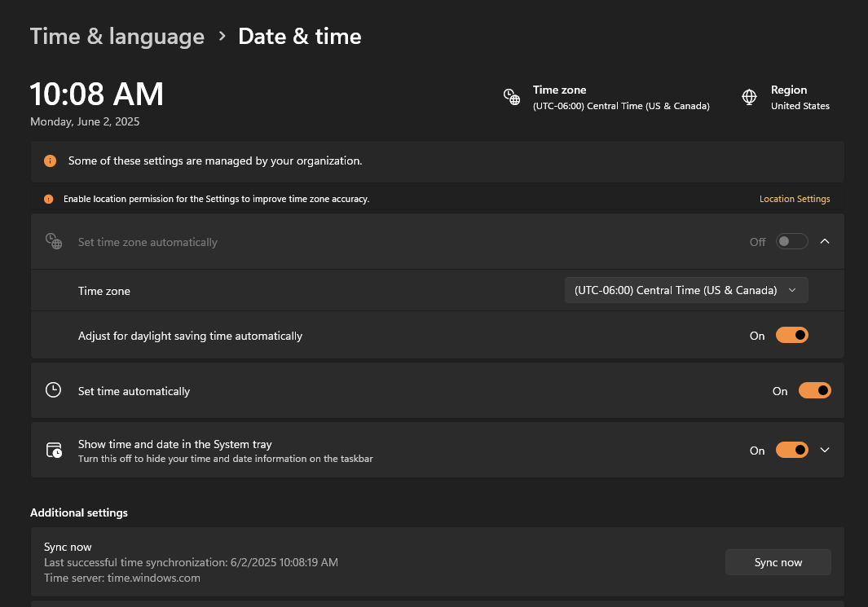Turn off Adjust for daylight saving time

pyautogui.click(x=791, y=336)
